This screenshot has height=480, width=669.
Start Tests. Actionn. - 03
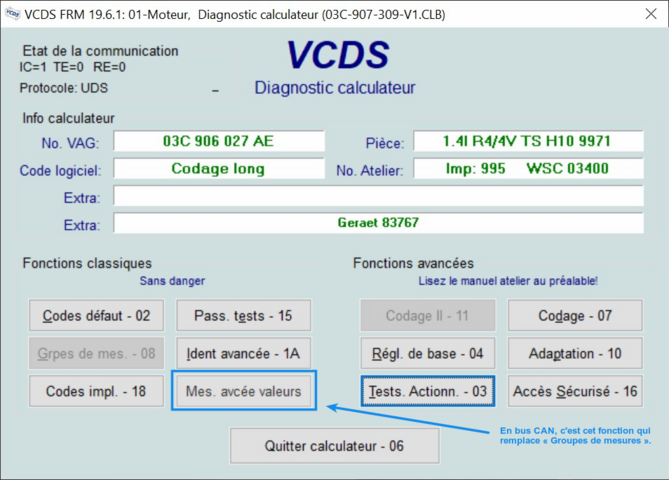[x=428, y=391]
